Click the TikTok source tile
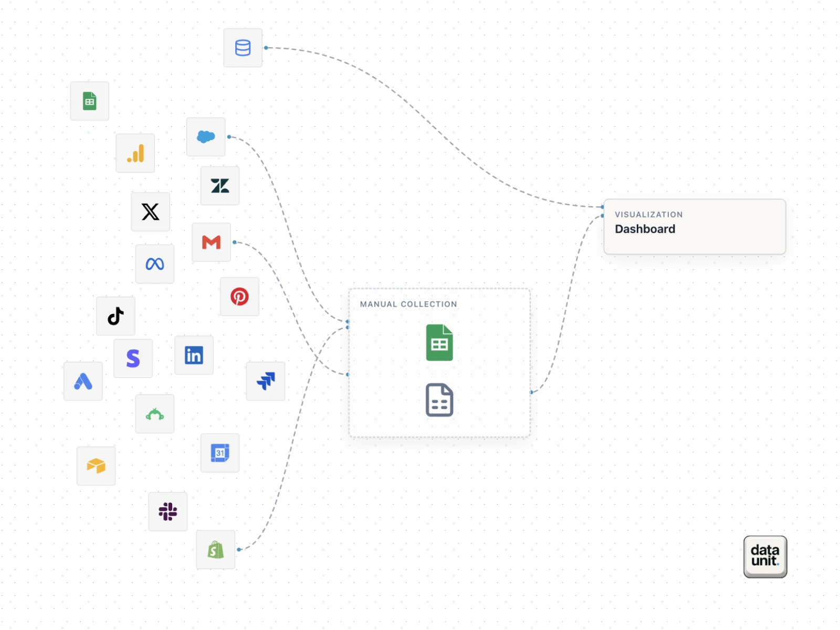The image size is (840, 630). point(115,316)
